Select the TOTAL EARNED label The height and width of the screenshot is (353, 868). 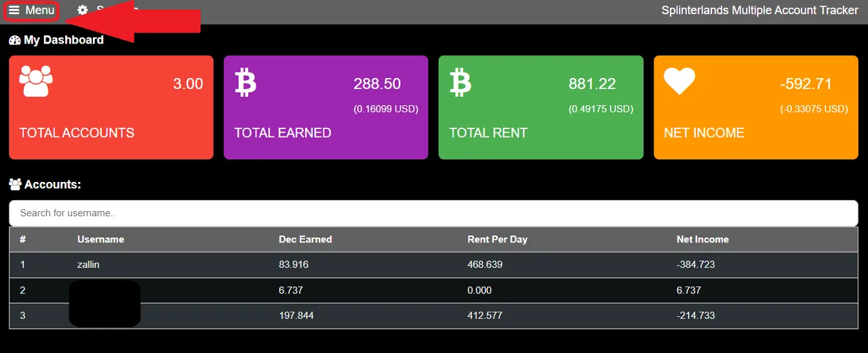283,133
